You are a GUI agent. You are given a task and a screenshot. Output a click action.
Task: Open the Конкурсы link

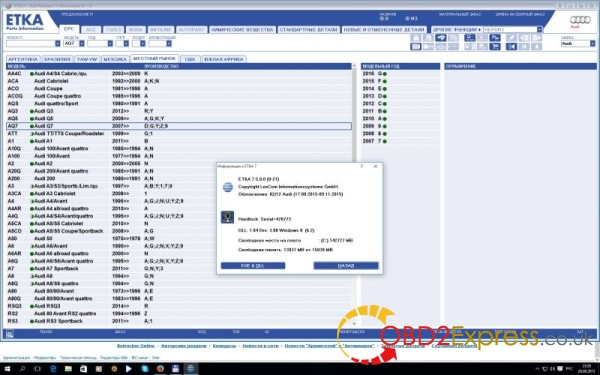coord(224,346)
